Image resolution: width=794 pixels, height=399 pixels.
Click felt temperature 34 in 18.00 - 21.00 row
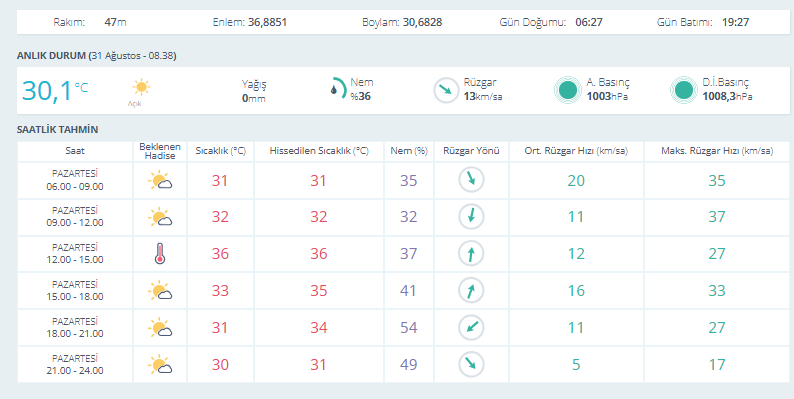pos(319,328)
